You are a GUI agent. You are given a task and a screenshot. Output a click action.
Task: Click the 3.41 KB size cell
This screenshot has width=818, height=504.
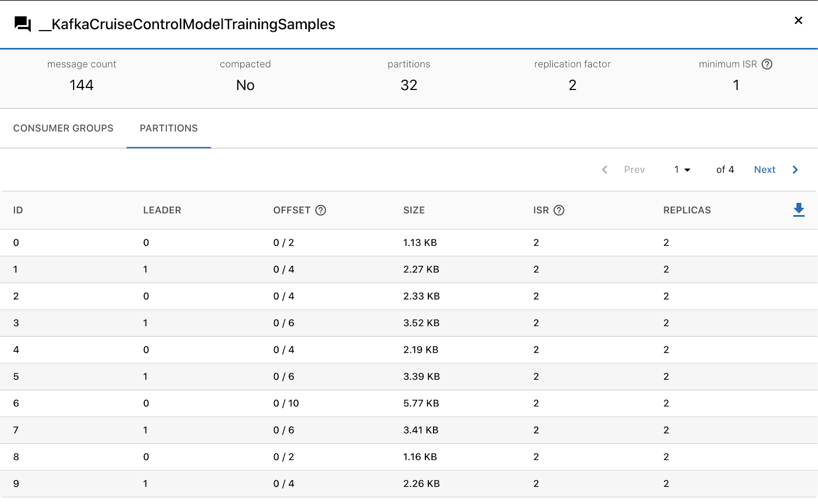tap(421, 430)
